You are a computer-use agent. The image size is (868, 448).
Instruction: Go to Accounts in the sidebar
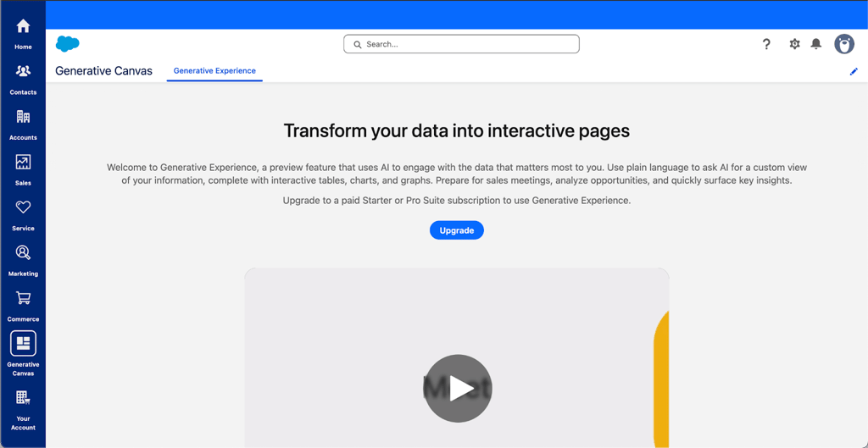click(23, 124)
